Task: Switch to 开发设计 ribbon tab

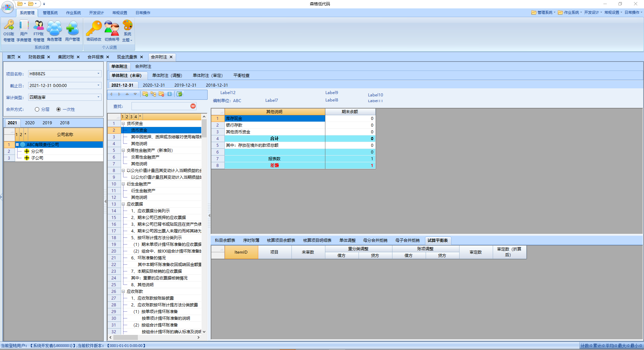Action: pyautogui.click(x=97, y=13)
